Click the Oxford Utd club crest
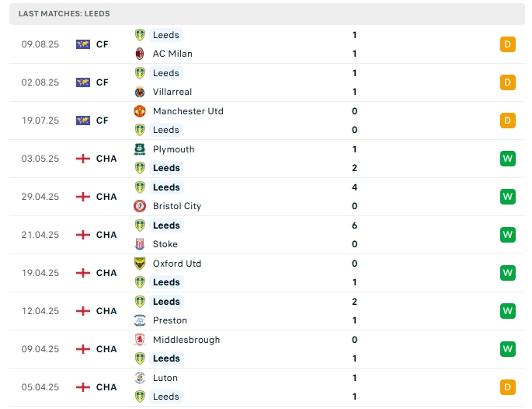The width and height of the screenshot is (532, 409). click(x=140, y=264)
